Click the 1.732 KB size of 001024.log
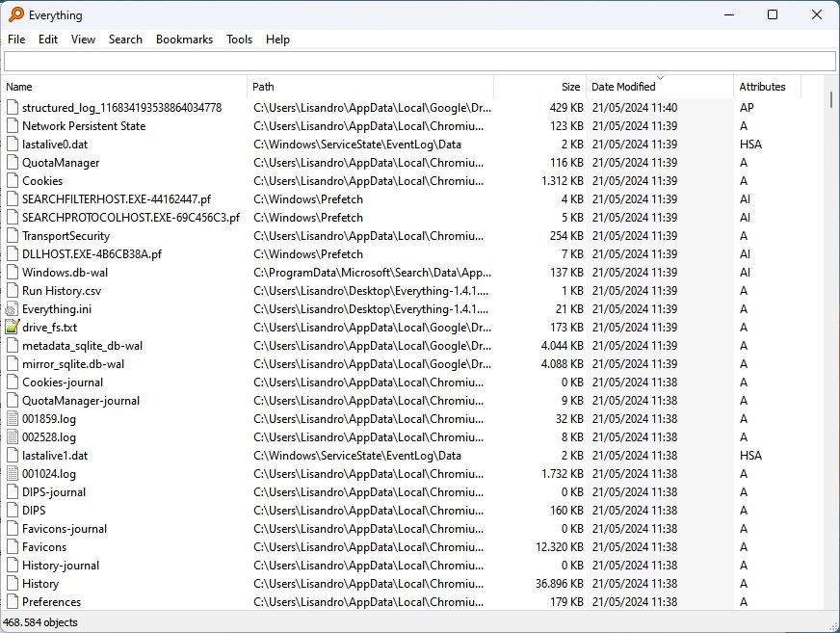The height and width of the screenshot is (633, 840). [x=563, y=474]
